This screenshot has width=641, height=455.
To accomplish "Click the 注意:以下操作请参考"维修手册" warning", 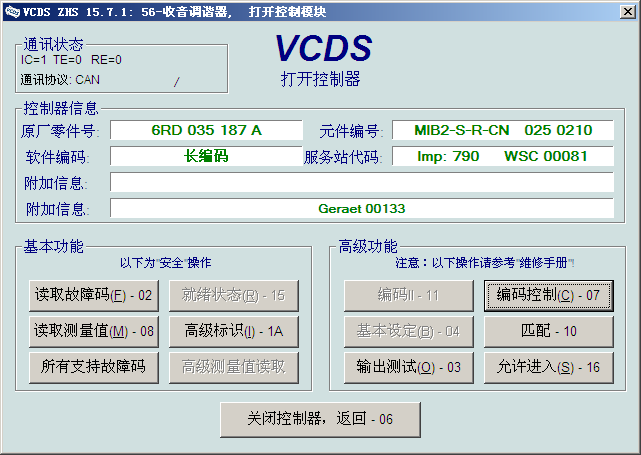I will (484, 262).
